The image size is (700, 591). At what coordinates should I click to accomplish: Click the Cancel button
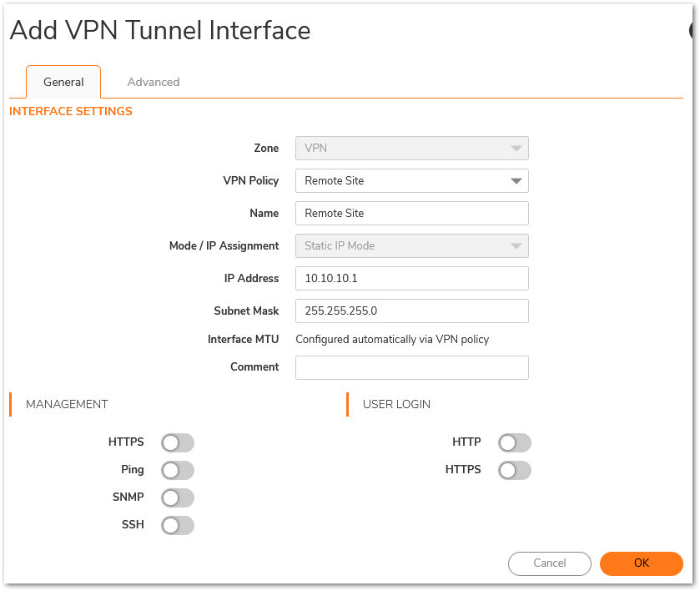(x=550, y=563)
